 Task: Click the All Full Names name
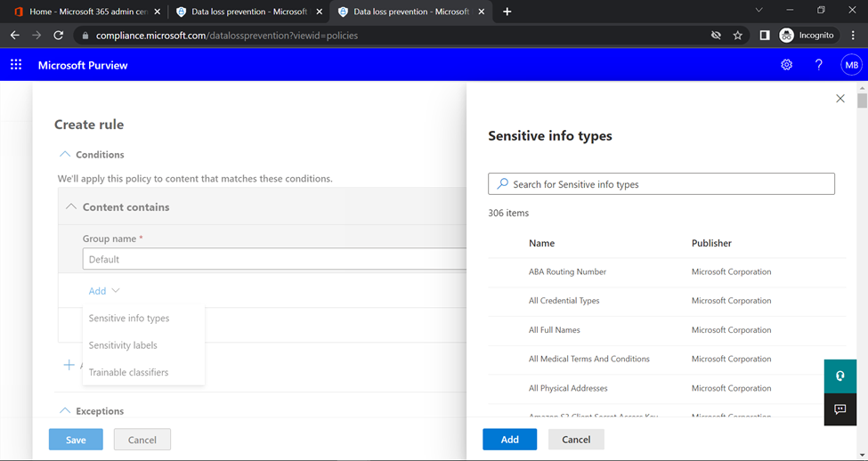pos(554,330)
